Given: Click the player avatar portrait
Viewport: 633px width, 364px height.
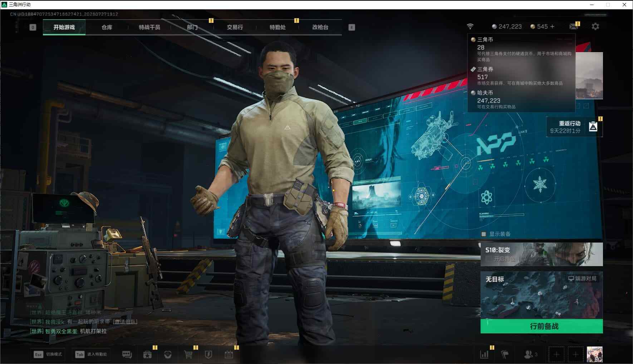Looking at the screenshot, I should pyautogui.click(x=594, y=354).
